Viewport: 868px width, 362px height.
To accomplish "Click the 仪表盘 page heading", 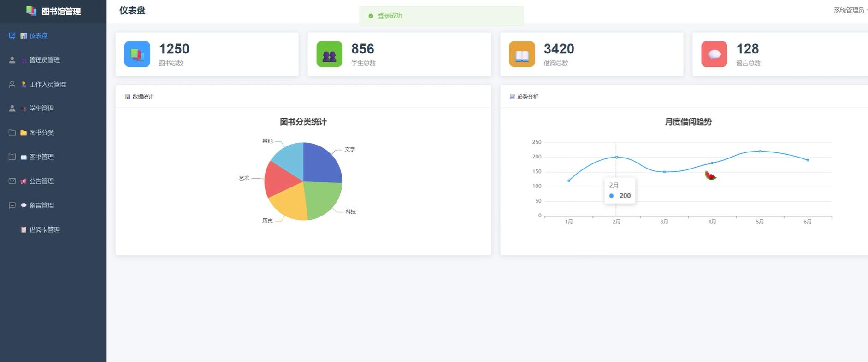I will [x=132, y=11].
